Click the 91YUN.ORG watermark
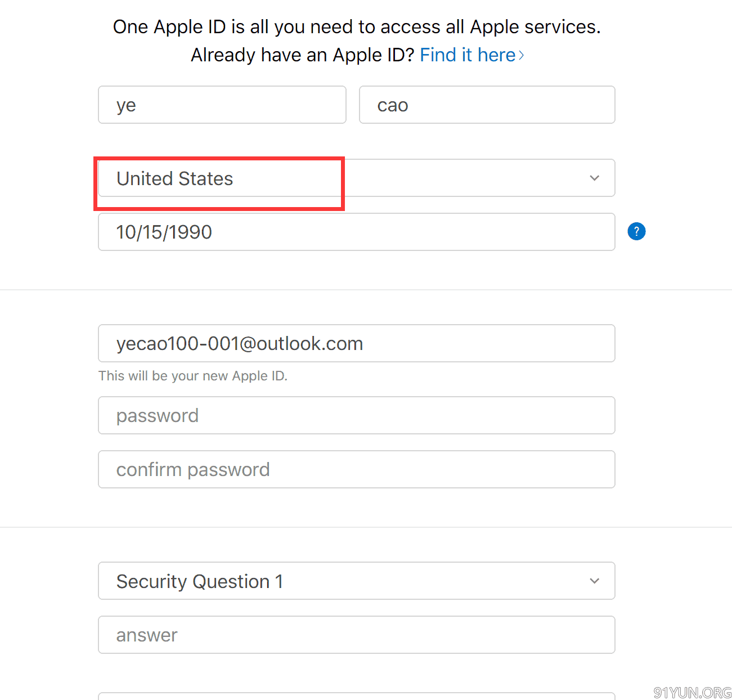The height and width of the screenshot is (700, 732). 692,692
